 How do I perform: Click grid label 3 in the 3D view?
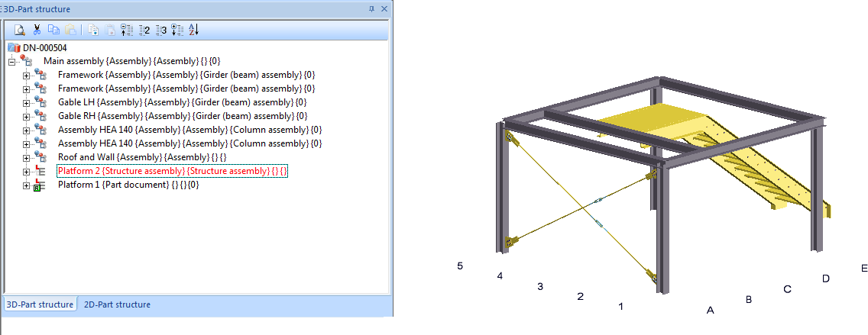click(x=540, y=286)
